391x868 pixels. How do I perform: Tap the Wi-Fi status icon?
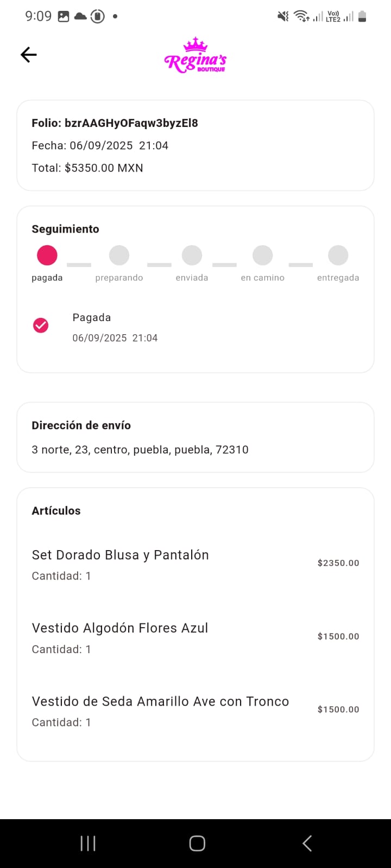pyautogui.click(x=301, y=17)
